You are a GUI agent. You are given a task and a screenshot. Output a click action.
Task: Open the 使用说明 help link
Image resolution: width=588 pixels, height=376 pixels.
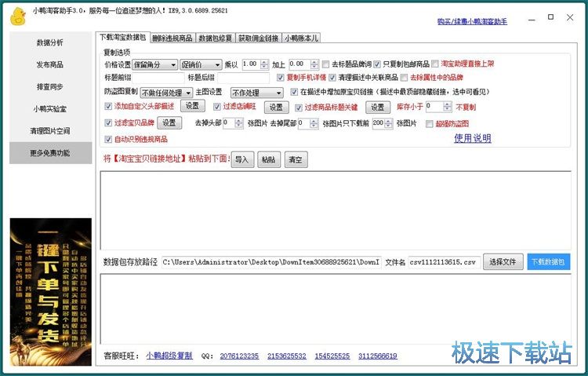473,138
